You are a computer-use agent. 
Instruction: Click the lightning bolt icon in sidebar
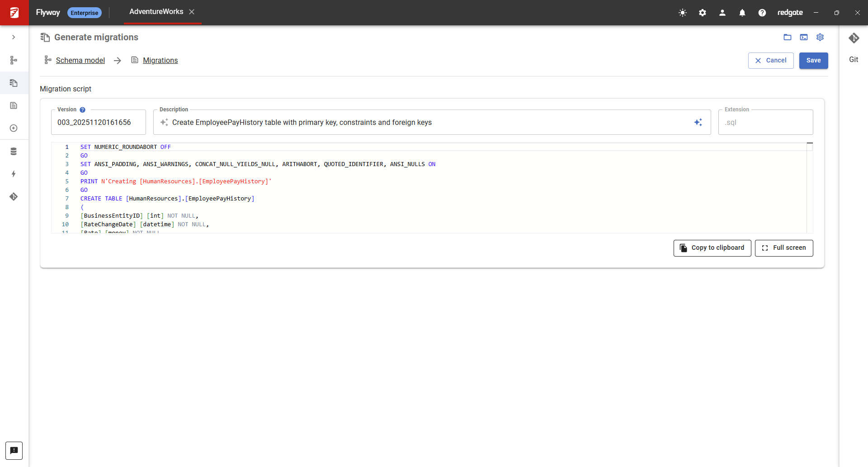point(14,174)
